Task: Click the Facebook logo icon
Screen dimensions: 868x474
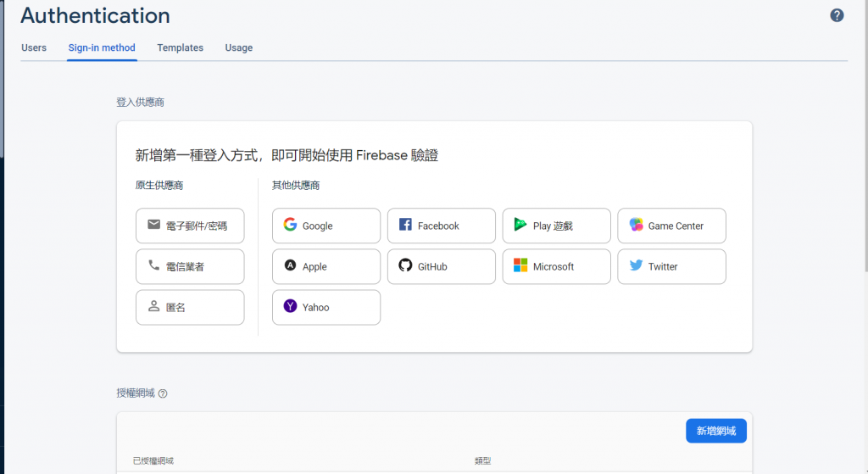Action: (405, 224)
